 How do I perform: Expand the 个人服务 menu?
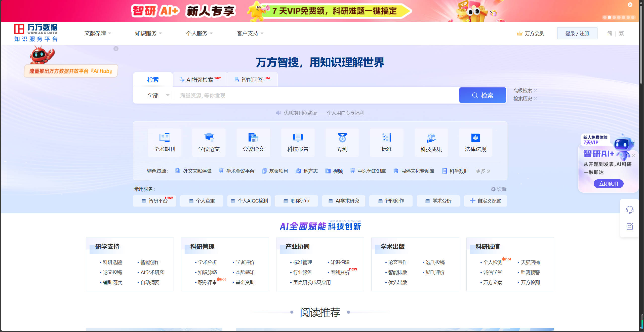pos(199,33)
